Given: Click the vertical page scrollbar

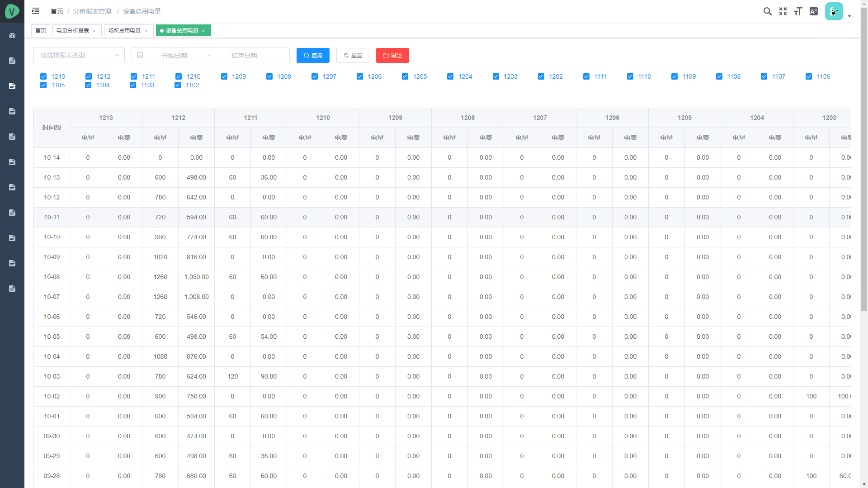Looking at the screenshot, I should tap(864, 181).
